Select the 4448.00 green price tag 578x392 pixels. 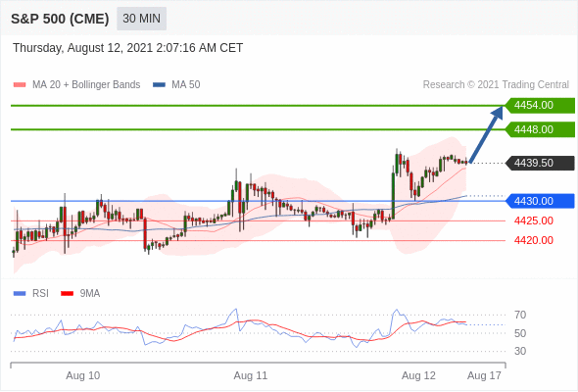coord(540,129)
